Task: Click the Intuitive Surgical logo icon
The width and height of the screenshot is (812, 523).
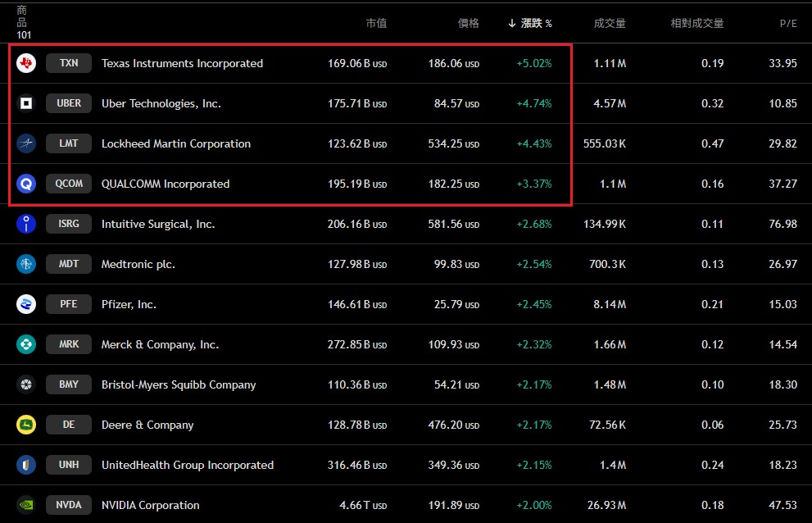Action: pyautogui.click(x=26, y=224)
